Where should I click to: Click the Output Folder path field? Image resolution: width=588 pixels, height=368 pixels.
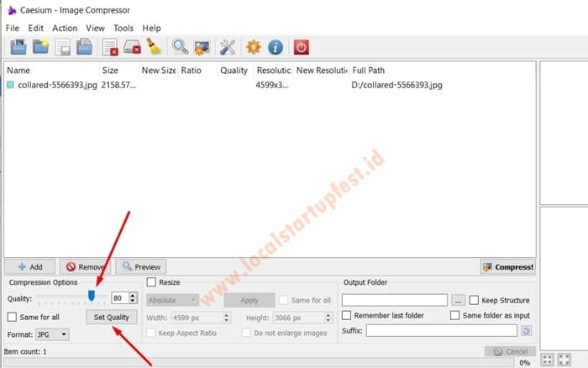click(x=395, y=300)
